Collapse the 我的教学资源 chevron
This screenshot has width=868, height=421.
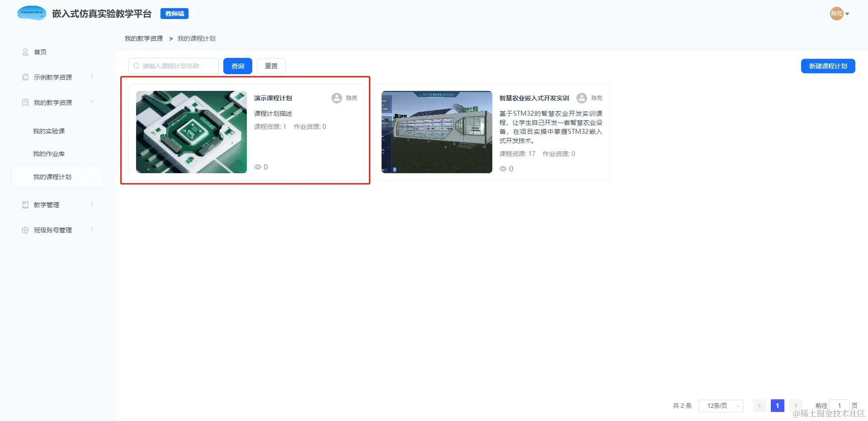[92, 102]
